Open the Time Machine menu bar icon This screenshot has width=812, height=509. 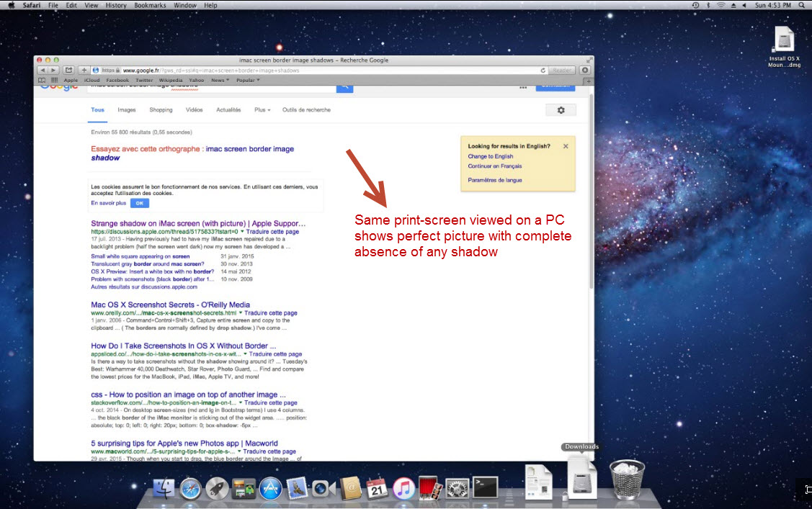tap(695, 5)
